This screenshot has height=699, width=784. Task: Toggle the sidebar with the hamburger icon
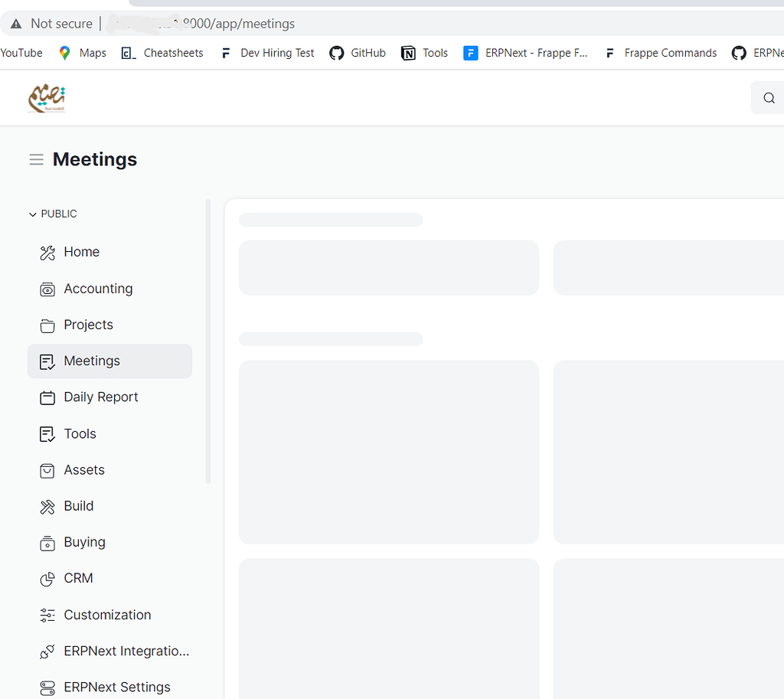pyautogui.click(x=36, y=159)
